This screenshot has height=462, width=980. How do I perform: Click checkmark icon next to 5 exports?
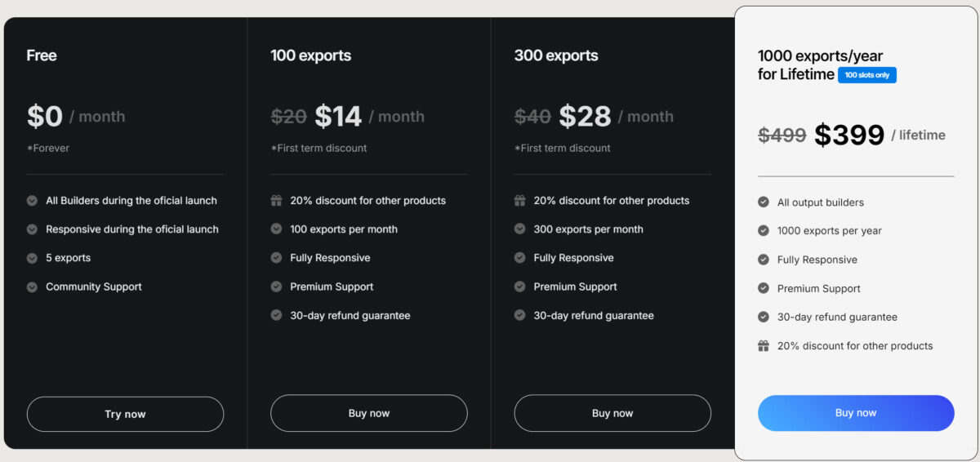32,258
